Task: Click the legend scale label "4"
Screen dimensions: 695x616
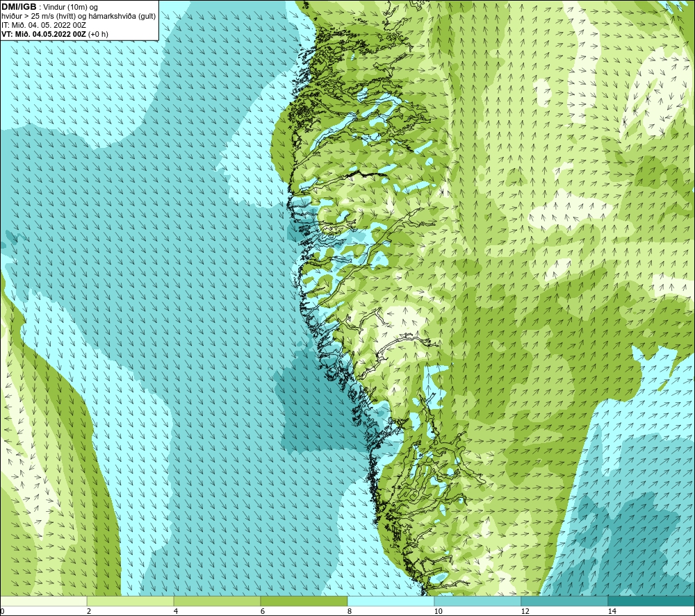Action: (176, 611)
